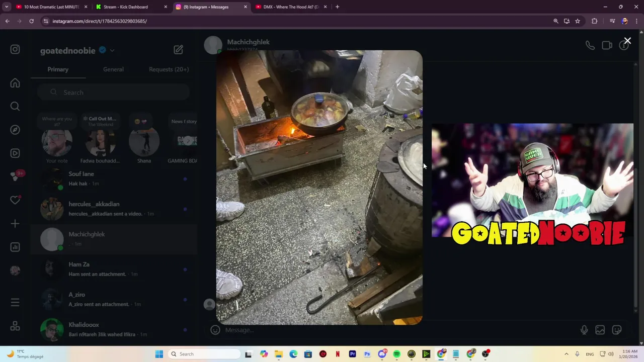Open Chrome profile avatar
This screenshot has height=362, width=644.
click(x=624, y=21)
